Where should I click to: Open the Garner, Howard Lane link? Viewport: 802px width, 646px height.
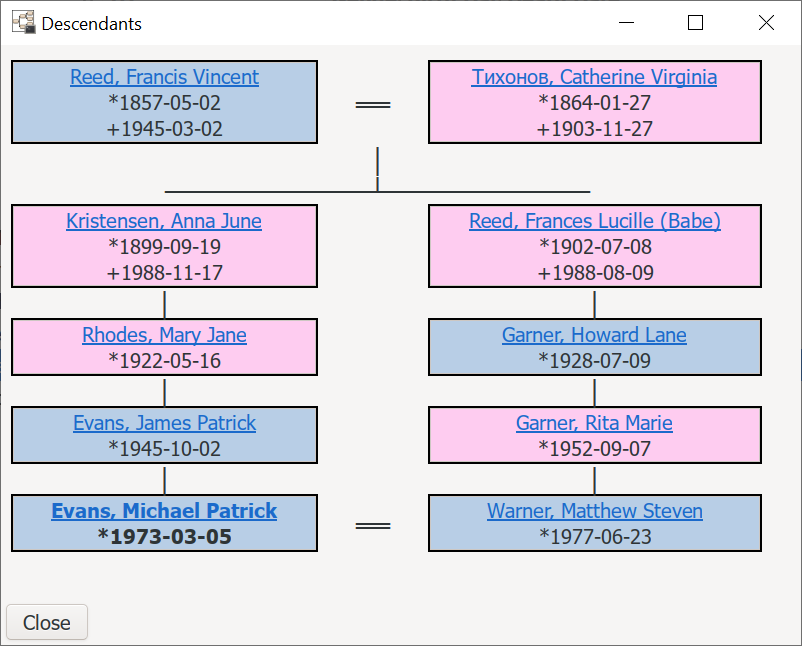[594, 336]
